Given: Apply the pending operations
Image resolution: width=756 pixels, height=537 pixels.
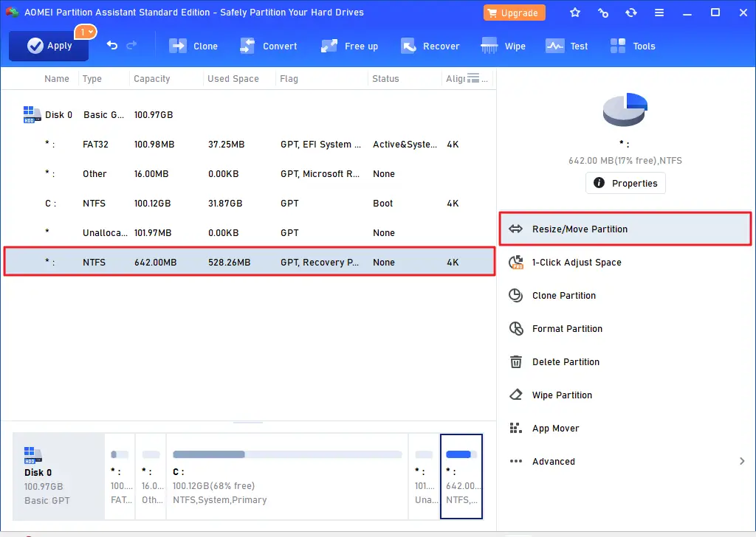Looking at the screenshot, I should click(49, 46).
